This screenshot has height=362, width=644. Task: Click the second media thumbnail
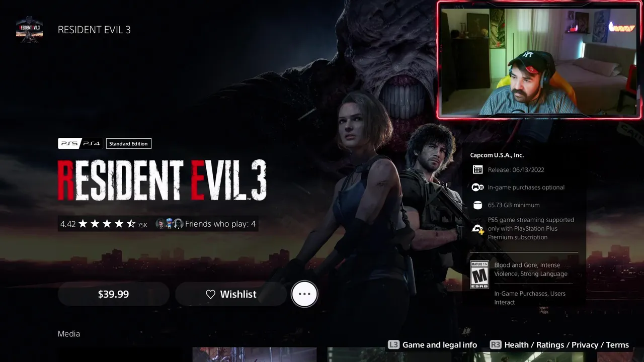tap(389, 354)
